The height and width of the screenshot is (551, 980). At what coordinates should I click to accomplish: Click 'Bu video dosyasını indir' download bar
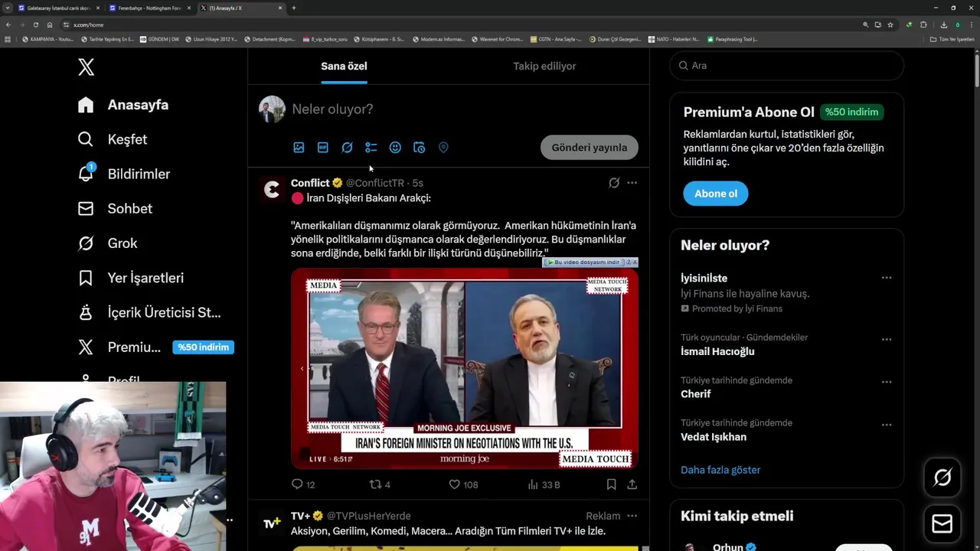(586, 262)
